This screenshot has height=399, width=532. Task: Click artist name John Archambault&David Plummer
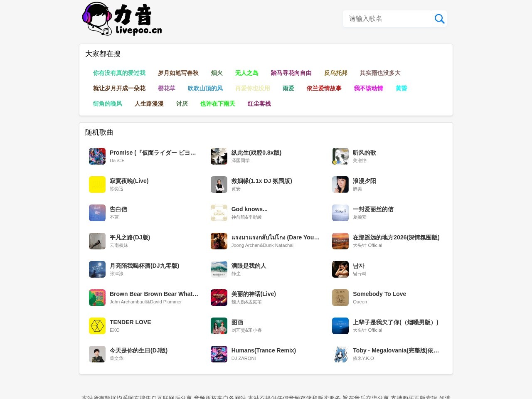point(145,302)
